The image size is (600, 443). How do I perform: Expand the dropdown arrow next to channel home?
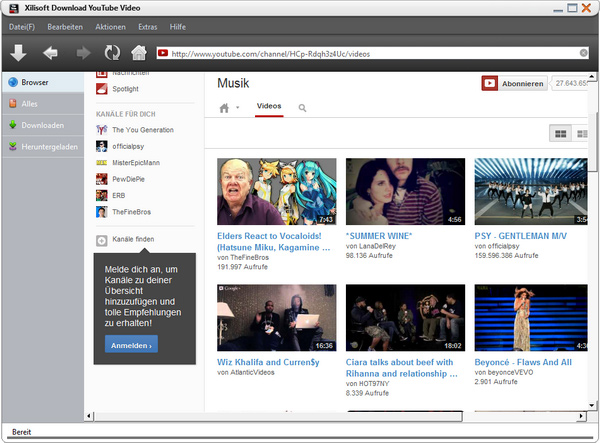[x=237, y=107]
